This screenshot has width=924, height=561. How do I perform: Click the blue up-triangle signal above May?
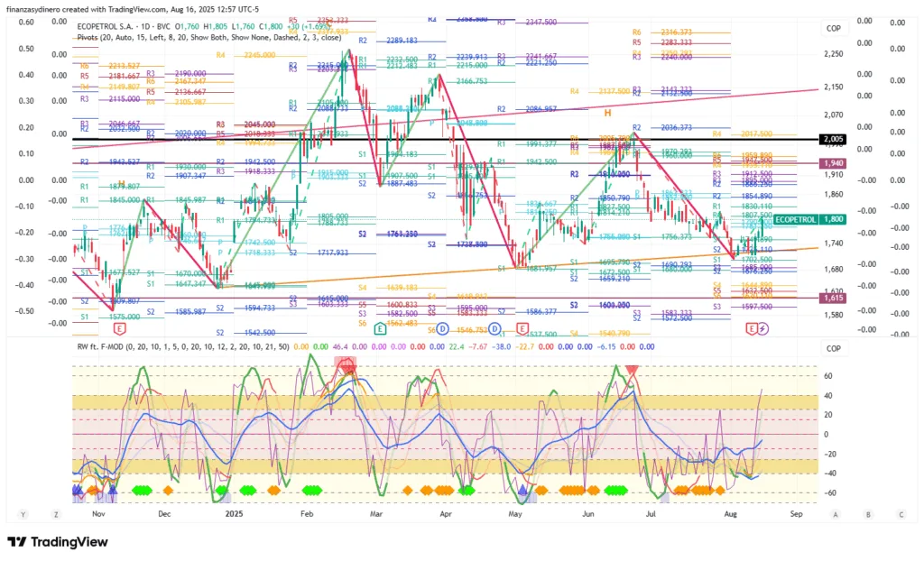coord(522,490)
